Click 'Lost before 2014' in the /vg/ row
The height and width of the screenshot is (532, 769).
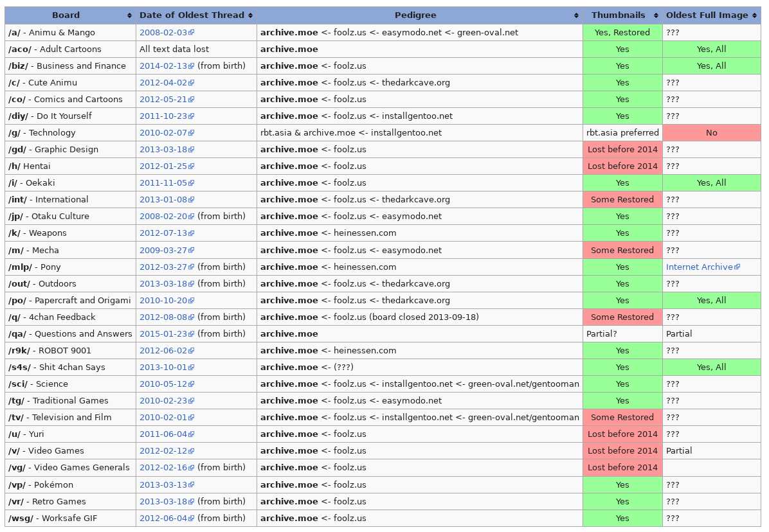tap(622, 467)
